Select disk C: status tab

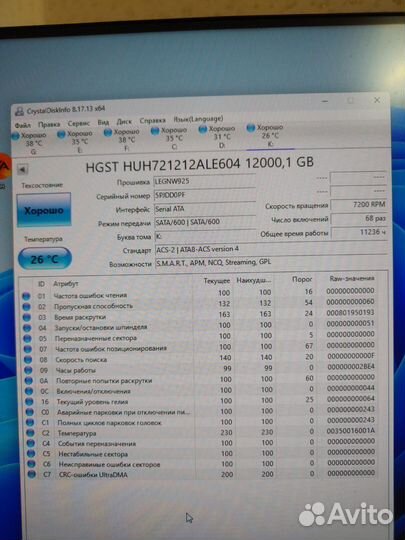tap(170, 138)
